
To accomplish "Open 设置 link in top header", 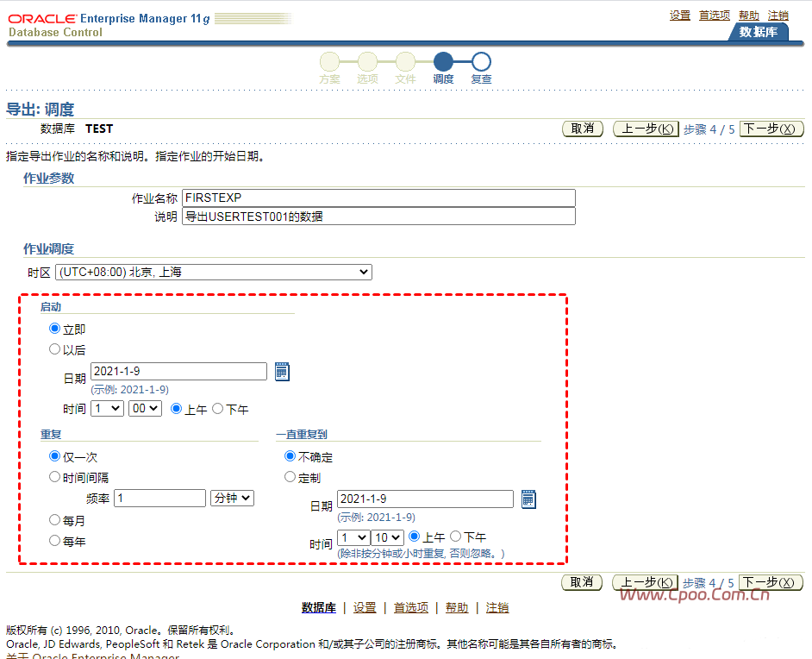I will (x=680, y=16).
